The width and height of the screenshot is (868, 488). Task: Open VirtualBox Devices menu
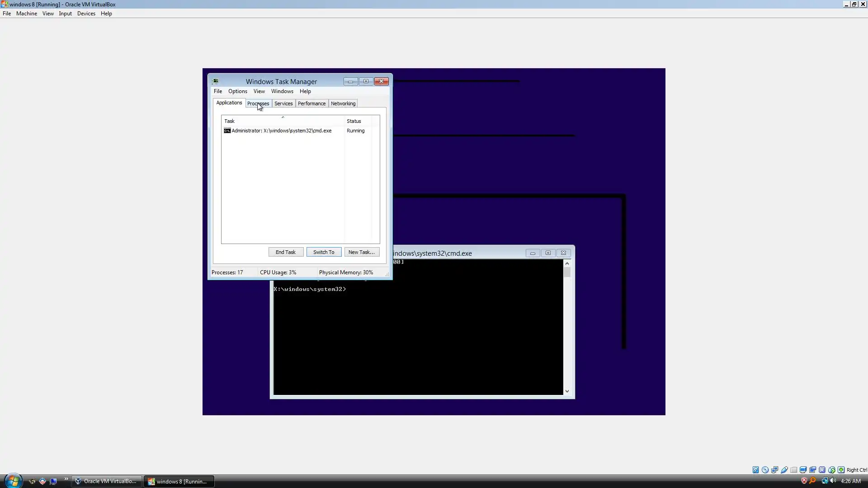(86, 14)
